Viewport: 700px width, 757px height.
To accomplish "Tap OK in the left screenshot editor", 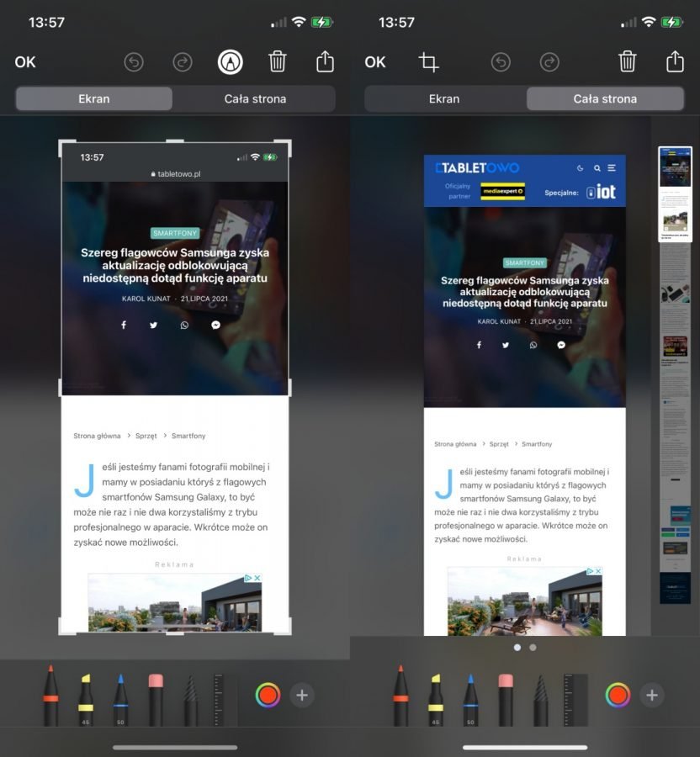I will [25, 62].
